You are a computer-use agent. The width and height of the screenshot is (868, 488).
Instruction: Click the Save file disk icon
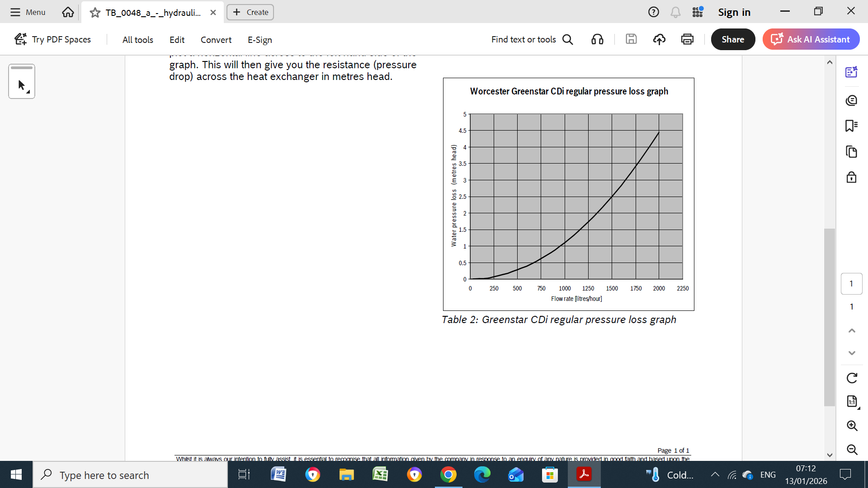click(631, 39)
